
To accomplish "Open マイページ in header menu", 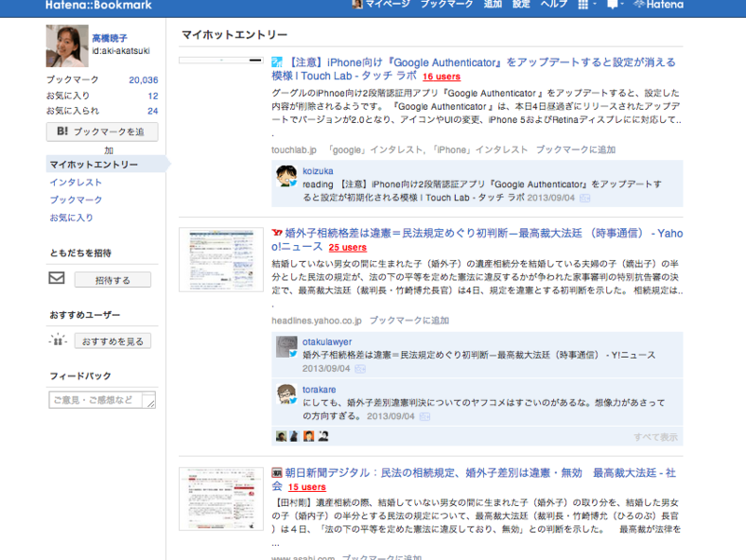I will click(x=387, y=5).
